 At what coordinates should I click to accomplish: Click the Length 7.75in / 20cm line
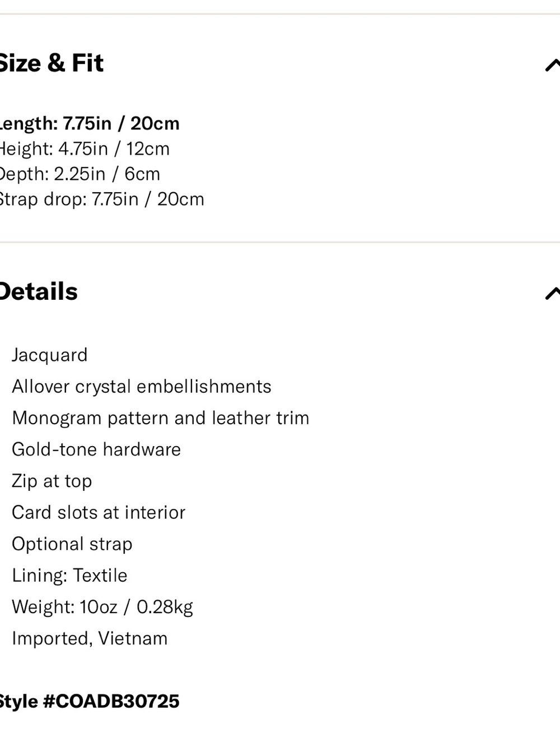click(90, 123)
